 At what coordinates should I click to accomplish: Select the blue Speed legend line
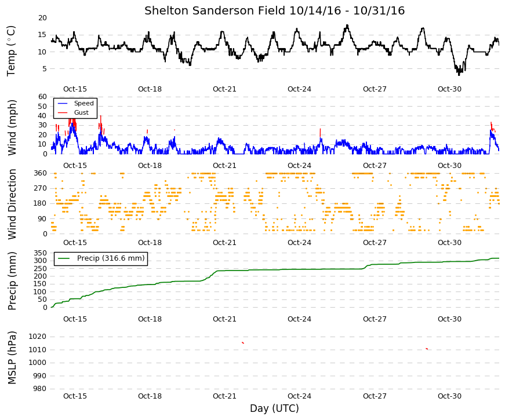(x=63, y=103)
